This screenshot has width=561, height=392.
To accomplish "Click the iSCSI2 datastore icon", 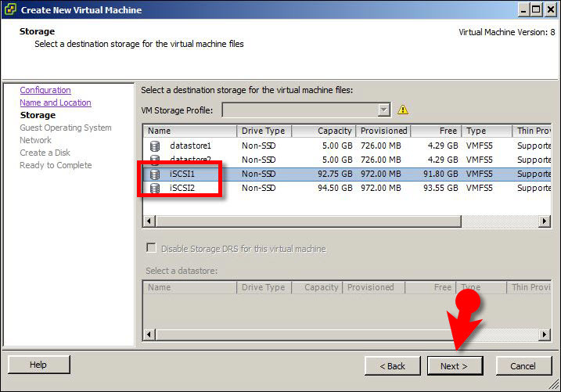I will coord(155,188).
